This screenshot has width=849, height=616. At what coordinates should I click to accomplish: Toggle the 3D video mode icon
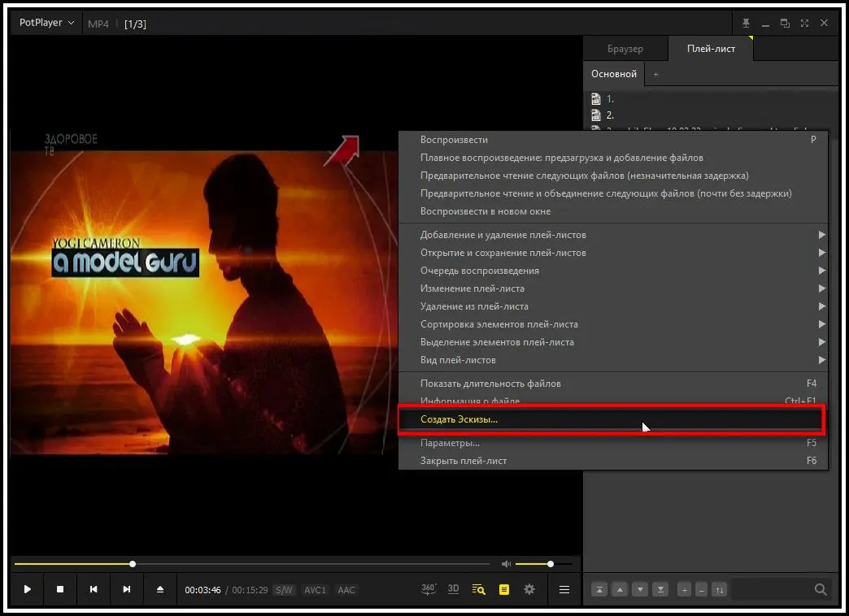click(x=453, y=589)
